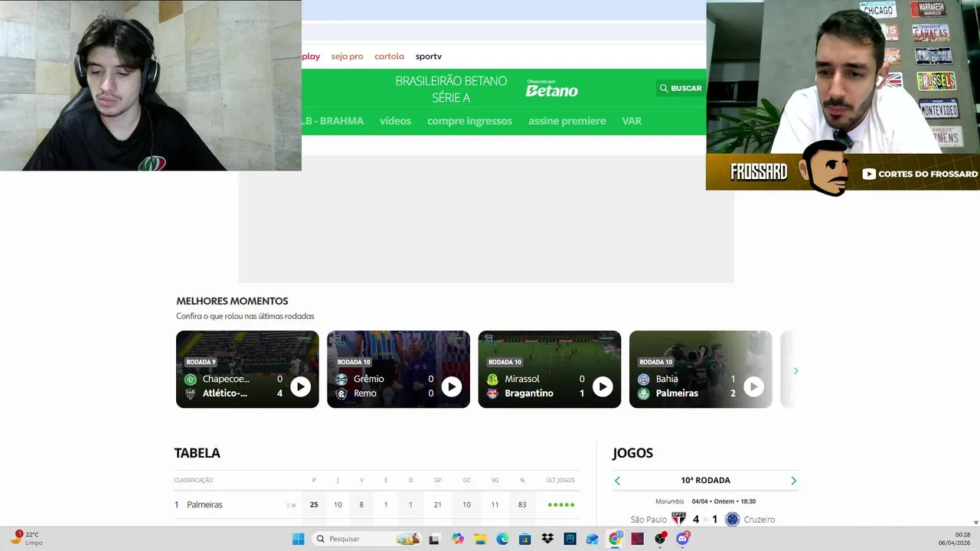Open the Brahma menu item
This screenshot has width=980, height=551.
[332, 121]
